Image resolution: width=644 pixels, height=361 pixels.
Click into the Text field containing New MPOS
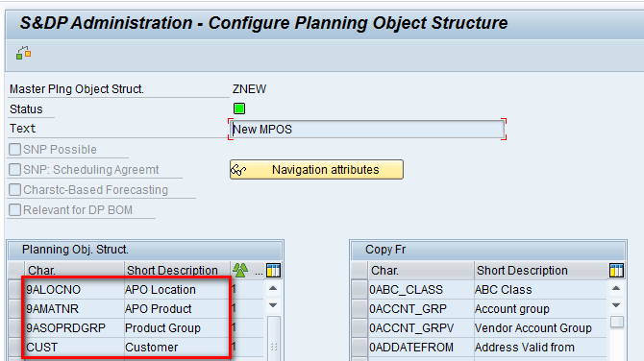[367, 130]
